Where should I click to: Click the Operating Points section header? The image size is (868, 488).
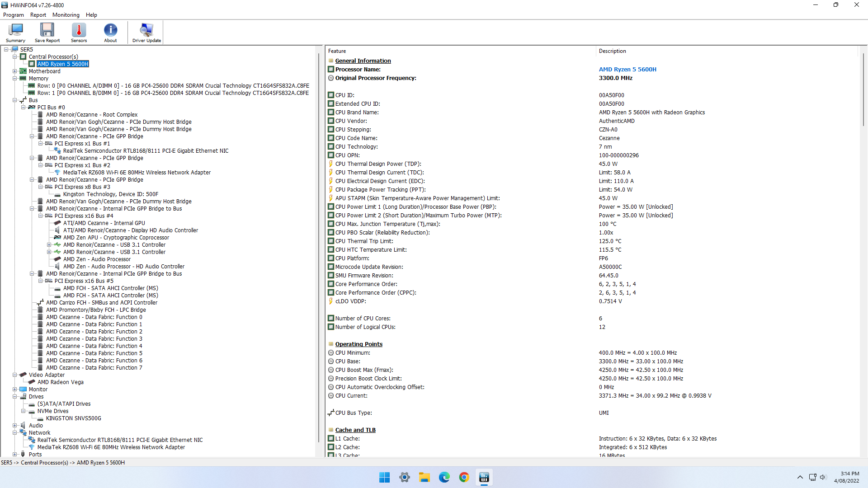(359, 344)
